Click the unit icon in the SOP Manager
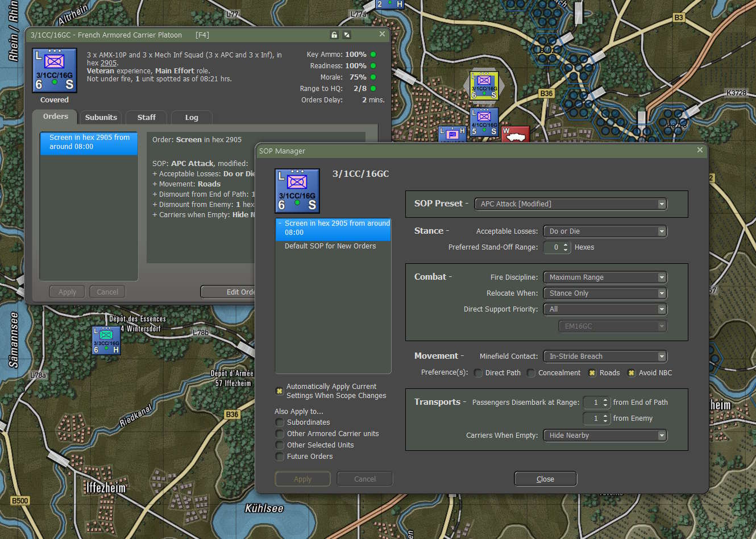The image size is (756, 539). [297, 190]
